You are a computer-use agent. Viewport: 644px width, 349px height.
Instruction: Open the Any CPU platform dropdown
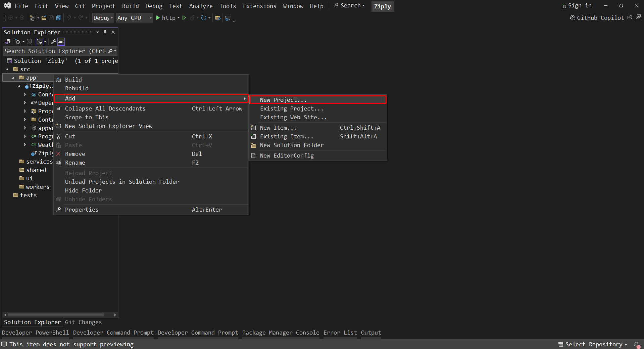(x=135, y=18)
